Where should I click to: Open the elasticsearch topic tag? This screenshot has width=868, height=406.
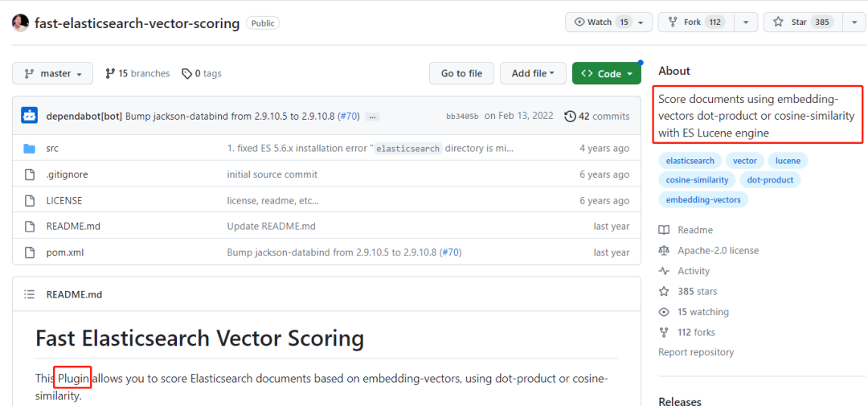pos(690,161)
